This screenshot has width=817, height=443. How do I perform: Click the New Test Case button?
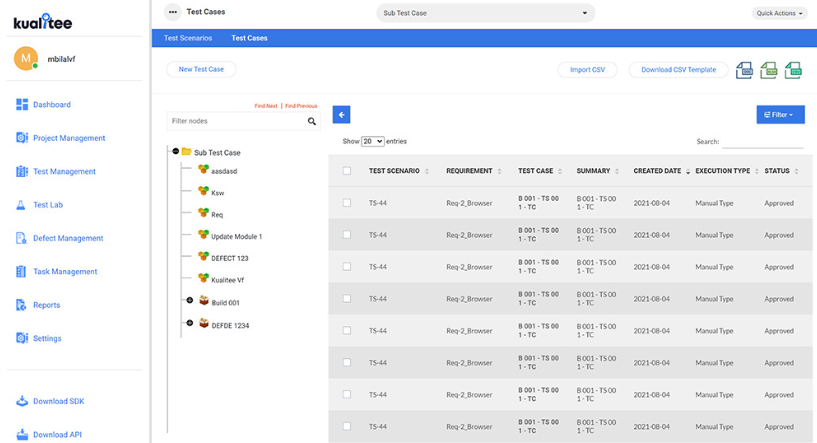201,69
